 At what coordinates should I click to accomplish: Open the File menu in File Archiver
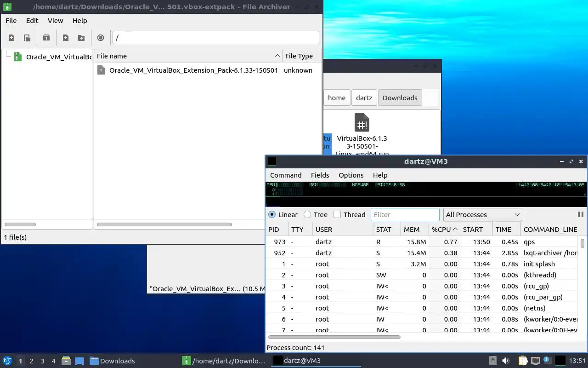11,21
